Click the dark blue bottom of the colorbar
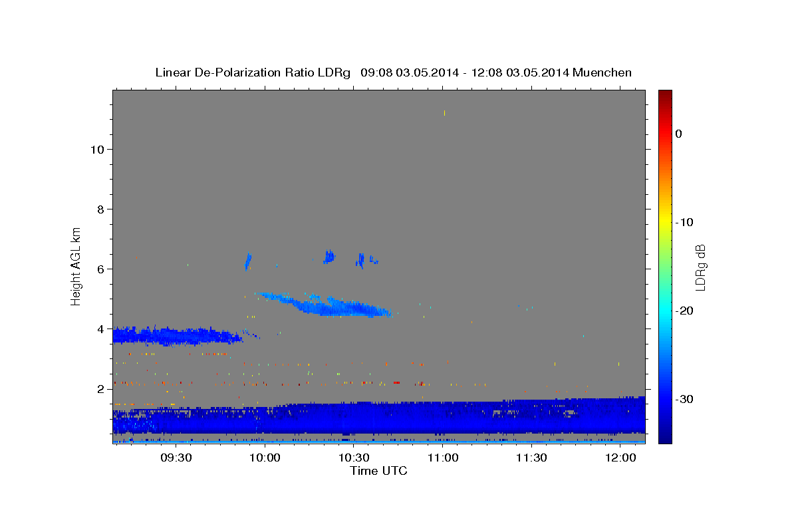Viewport: 798px width, 532px height. pyautogui.click(x=665, y=436)
